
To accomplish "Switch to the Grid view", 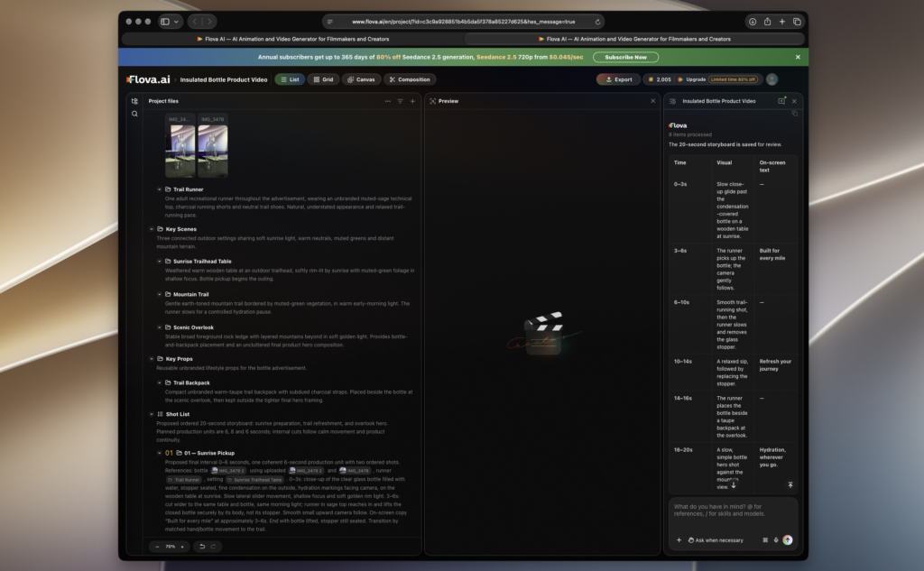I will coord(323,79).
